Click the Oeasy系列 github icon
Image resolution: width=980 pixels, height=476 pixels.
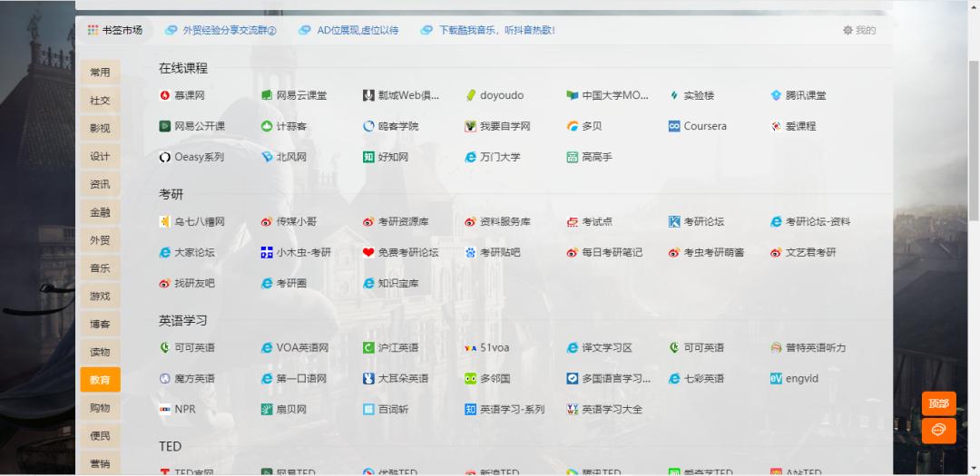tap(165, 158)
